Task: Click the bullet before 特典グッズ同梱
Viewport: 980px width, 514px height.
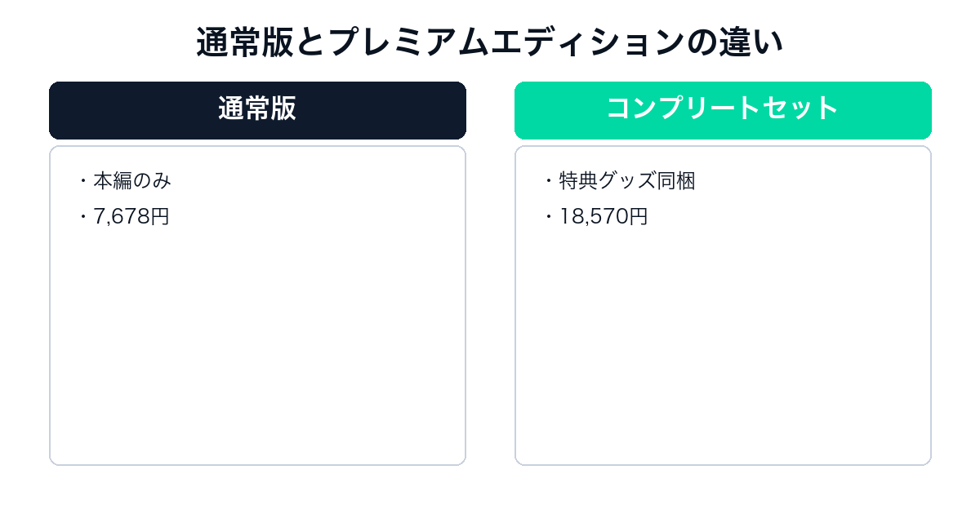Action: tap(549, 181)
